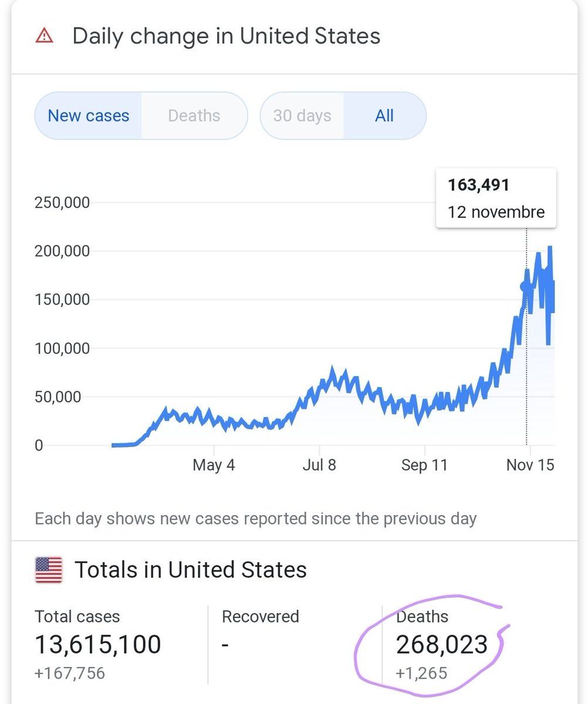Click the Daily change in United States heading
Viewport: 588px width, 704px height.
click(226, 36)
